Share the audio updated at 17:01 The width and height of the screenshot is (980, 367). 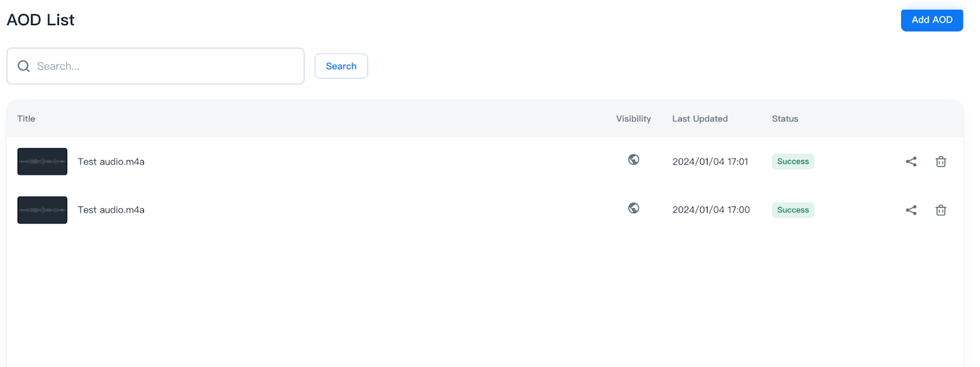911,162
